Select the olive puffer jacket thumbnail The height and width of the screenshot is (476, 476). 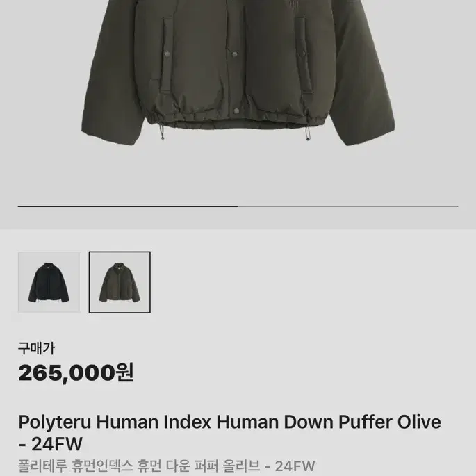(120, 282)
